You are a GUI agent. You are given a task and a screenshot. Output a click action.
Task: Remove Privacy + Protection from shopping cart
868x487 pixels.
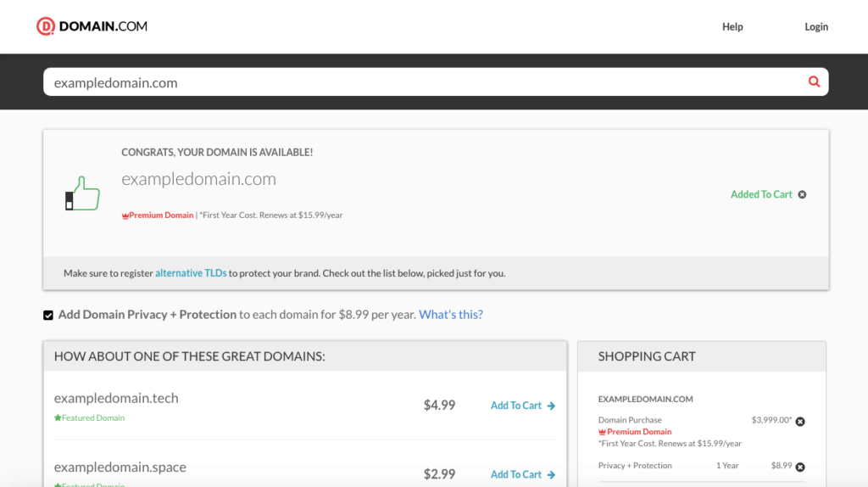[x=800, y=467]
